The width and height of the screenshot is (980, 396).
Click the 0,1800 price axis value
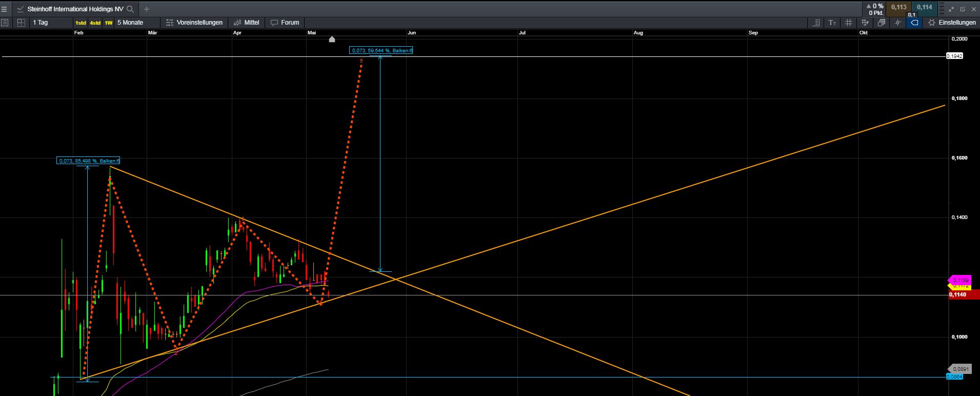pos(959,98)
